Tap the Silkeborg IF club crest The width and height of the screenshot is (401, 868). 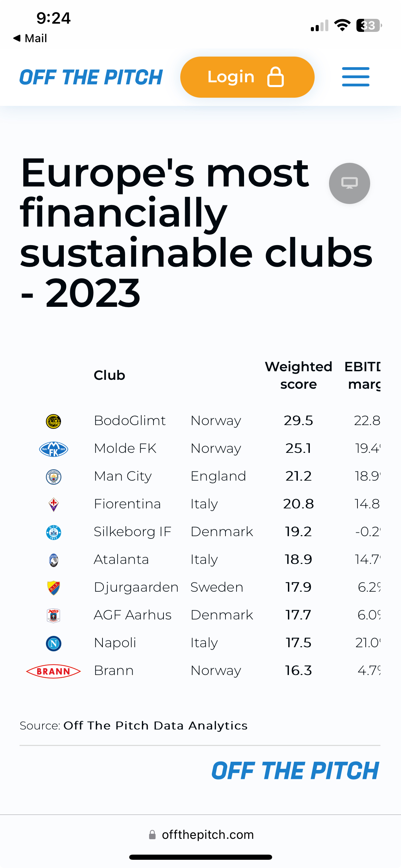click(53, 532)
